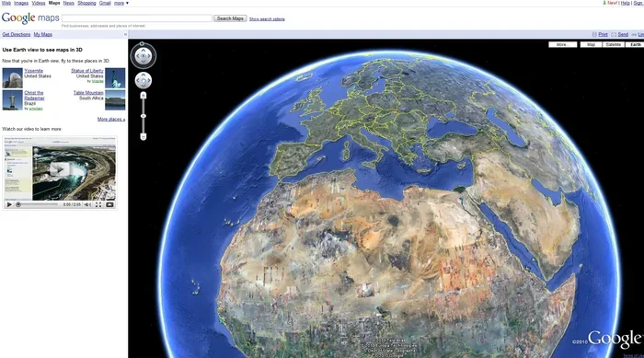Click the Google Maps logo
The width and height of the screenshot is (644, 358).
30,17
